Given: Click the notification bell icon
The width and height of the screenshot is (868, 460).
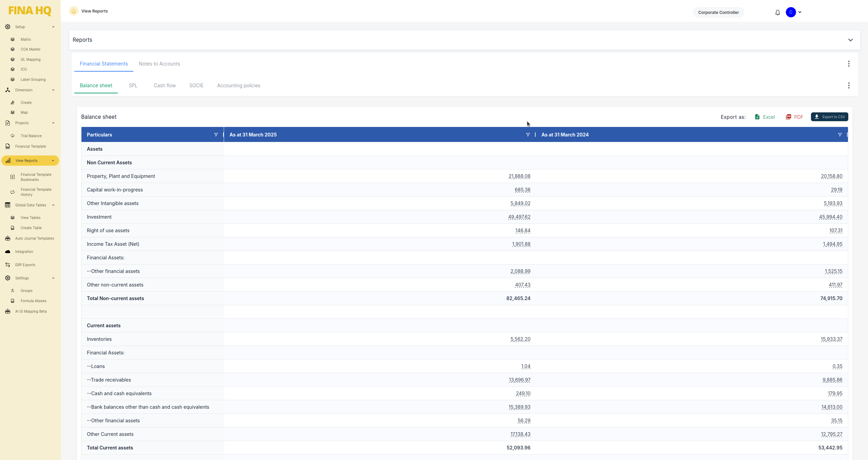Looking at the screenshot, I should [x=777, y=12].
